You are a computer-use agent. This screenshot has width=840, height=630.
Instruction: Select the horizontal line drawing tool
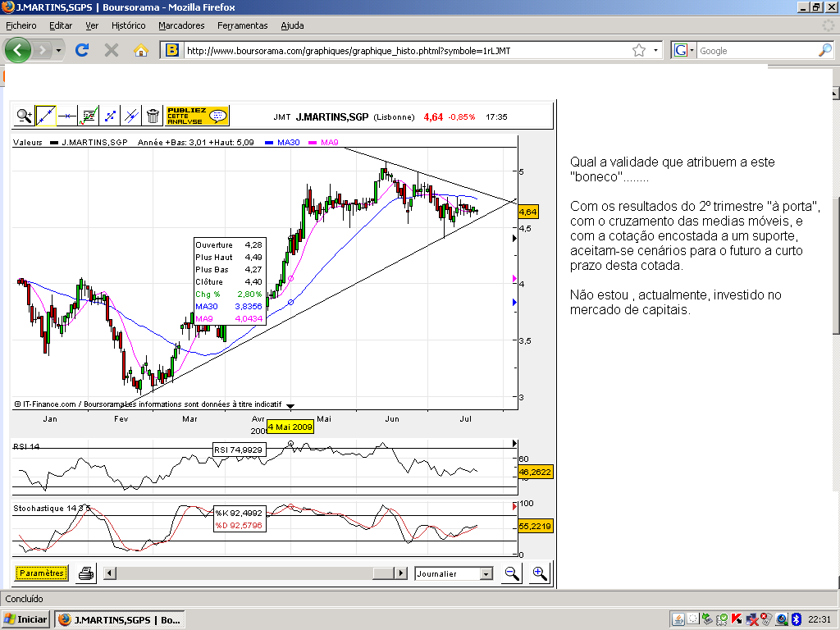click(67, 116)
